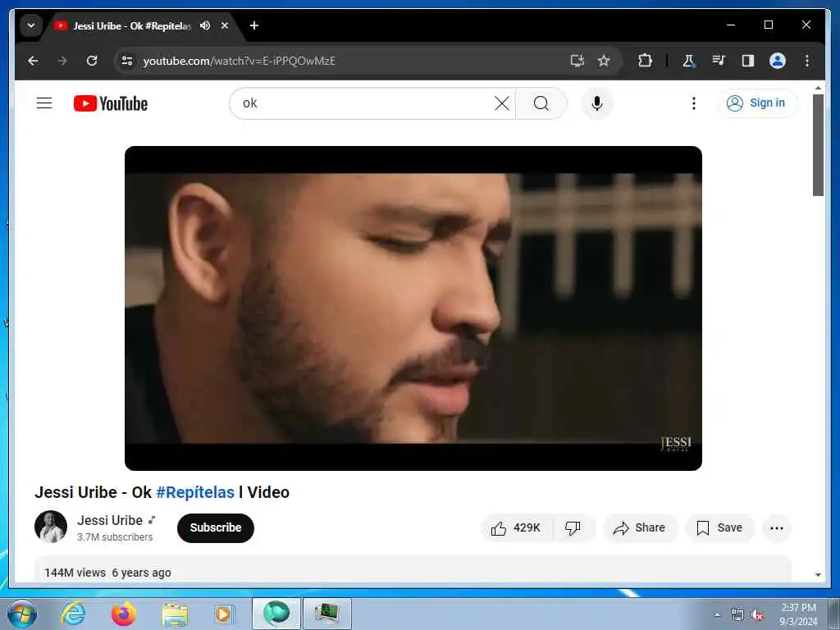Open the tab search dropdown arrow
840x630 pixels.
point(31,25)
